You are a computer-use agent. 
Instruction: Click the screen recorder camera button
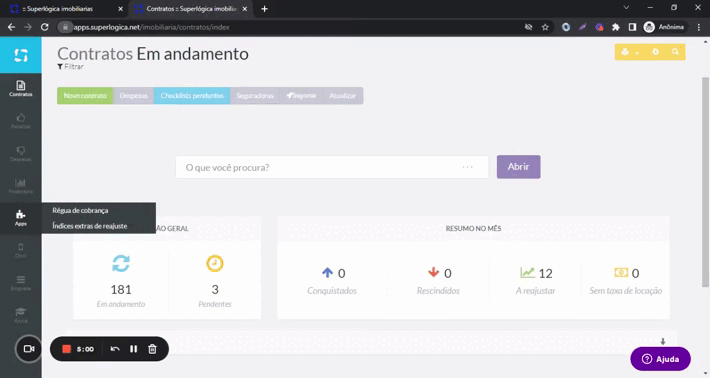click(x=29, y=349)
